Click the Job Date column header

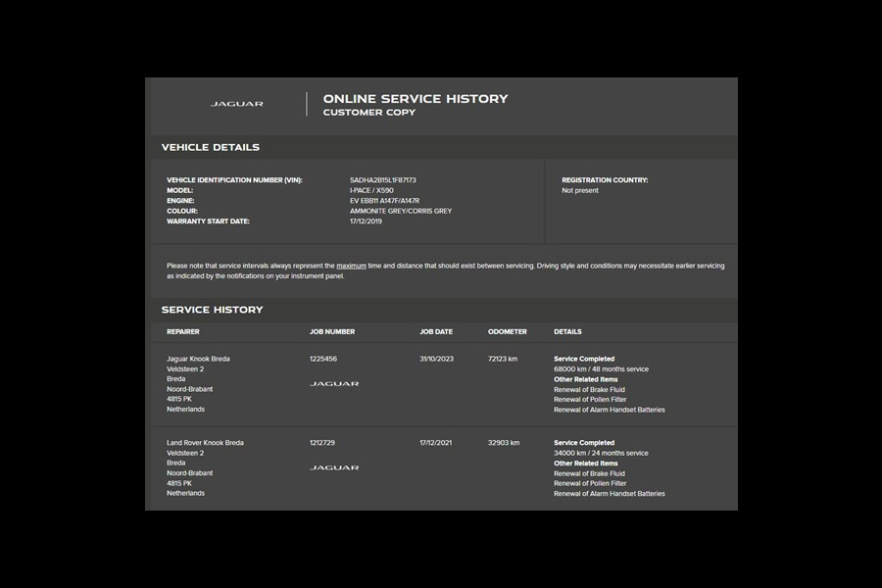point(436,332)
